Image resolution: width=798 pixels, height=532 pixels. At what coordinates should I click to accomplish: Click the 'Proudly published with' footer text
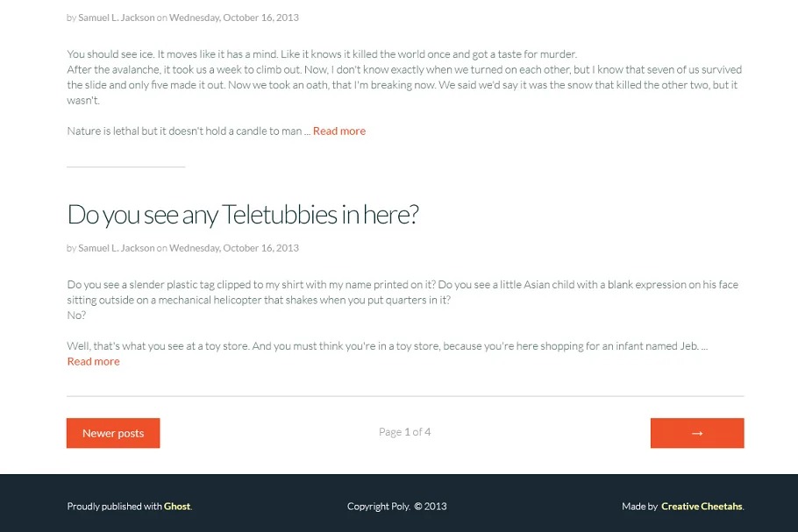[114, 507]
